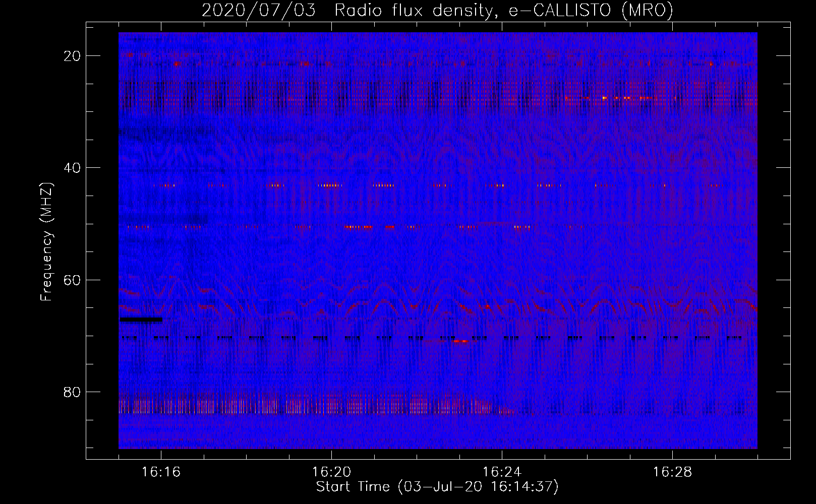The width and height of the screenshot is (816, 504).
Task: Click the date 2020/07/03 in the title
Action: pos(259,10)
